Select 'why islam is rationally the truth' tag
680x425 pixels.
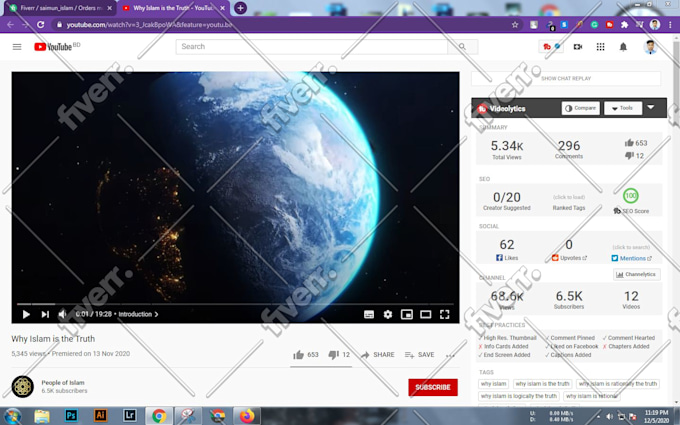tap(618, 384)
